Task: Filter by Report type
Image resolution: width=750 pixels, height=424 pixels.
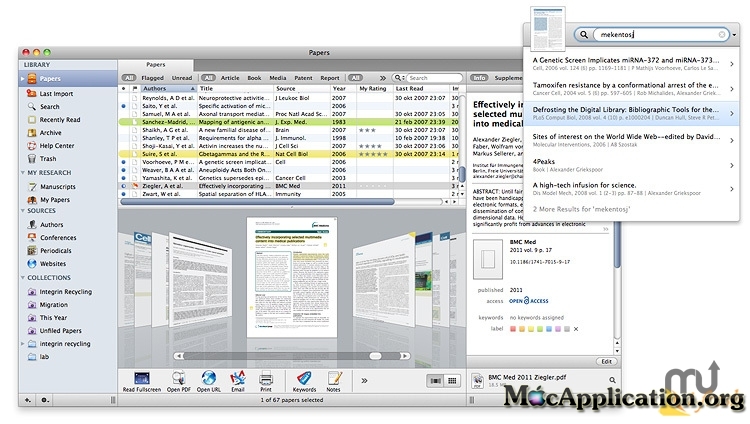Action: click(330, 78)
